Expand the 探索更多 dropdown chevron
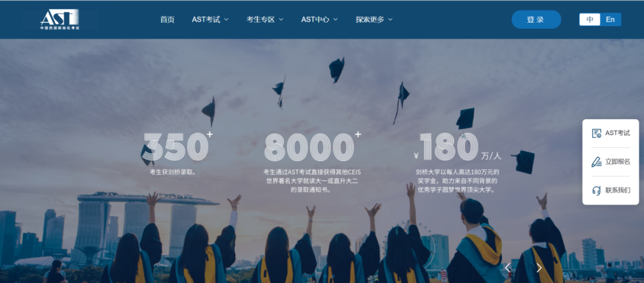This screenshot has width=644, height=283. (x=390, y=19)
